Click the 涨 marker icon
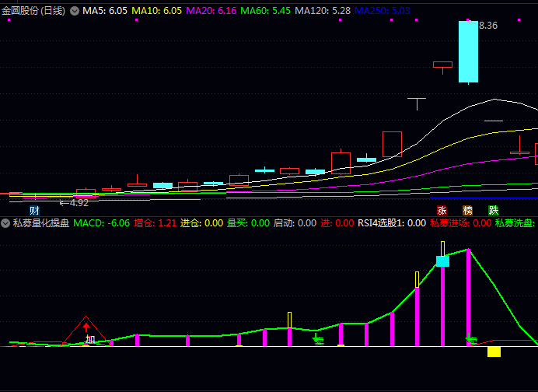Viewport: 538px width, 392px height. (x=442, y=210)
